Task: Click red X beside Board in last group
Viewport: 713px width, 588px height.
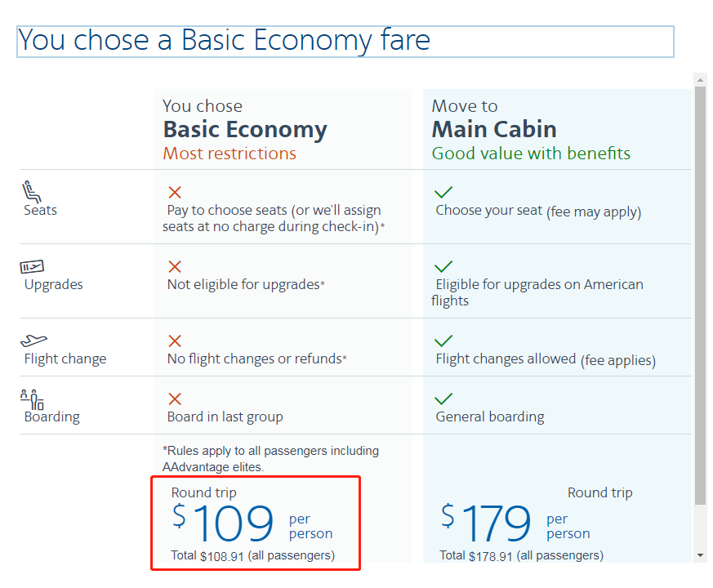Action: [x=175, y=399]
